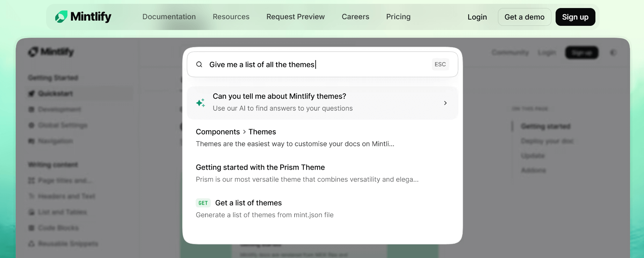This screenshot has height=258, width=644.
Task: Click Community link in docs preview header
Action: [x=510, y=52]
